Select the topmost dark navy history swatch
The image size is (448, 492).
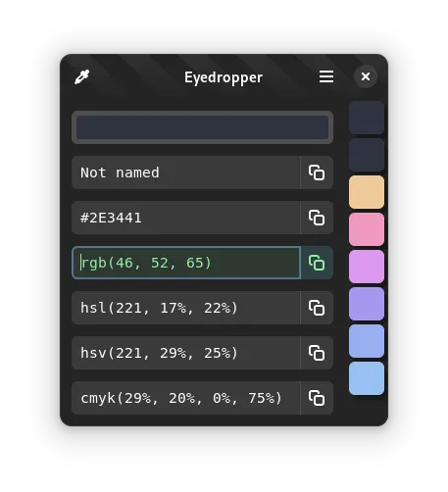pyautogui.click(x=367, y=118)
